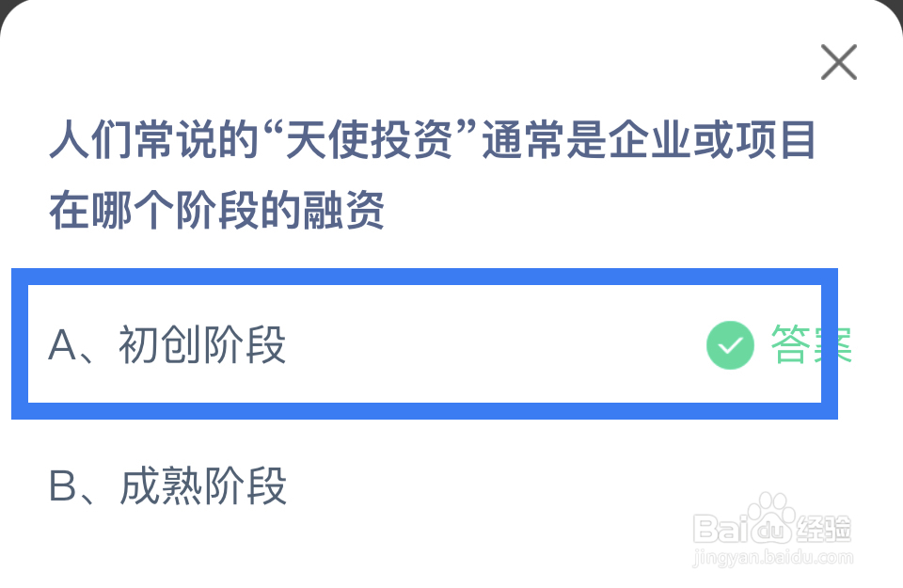Click the 成熟阶段 text in option B

tap(203, 486)
